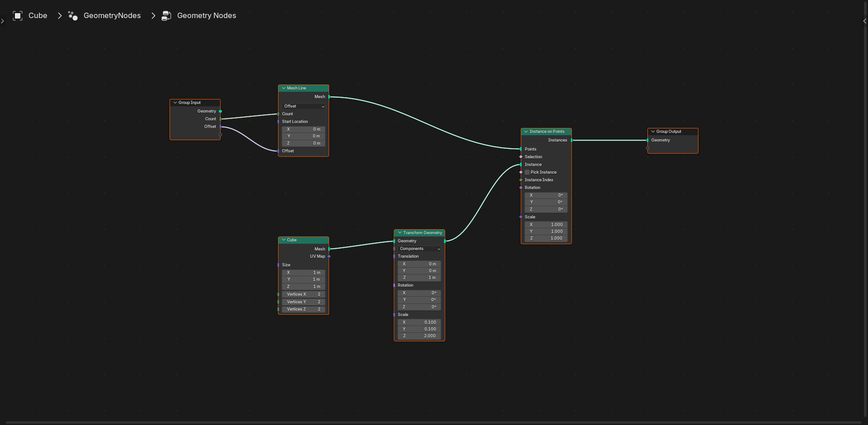The height and width of the screenshot is (425, 868).
Task: Collapse the Mesh Line node
Action: click(283, 88)
